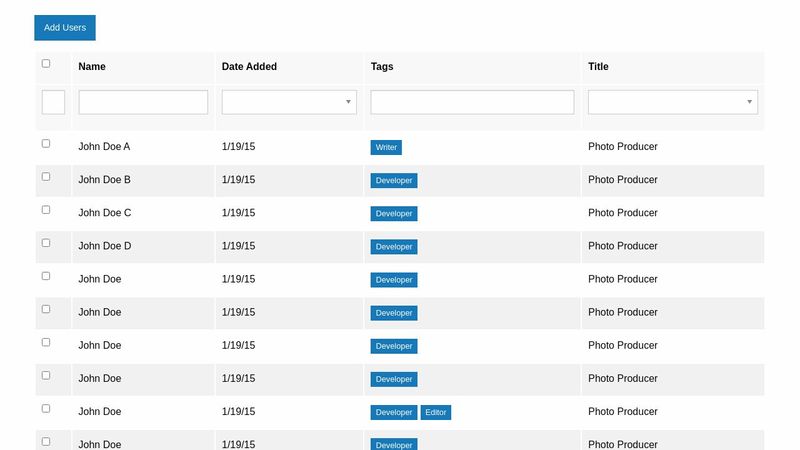Click the small filter box under checkbox column
Image resolution: width=800 pixels, height=450 pixels.
point(54,102)
